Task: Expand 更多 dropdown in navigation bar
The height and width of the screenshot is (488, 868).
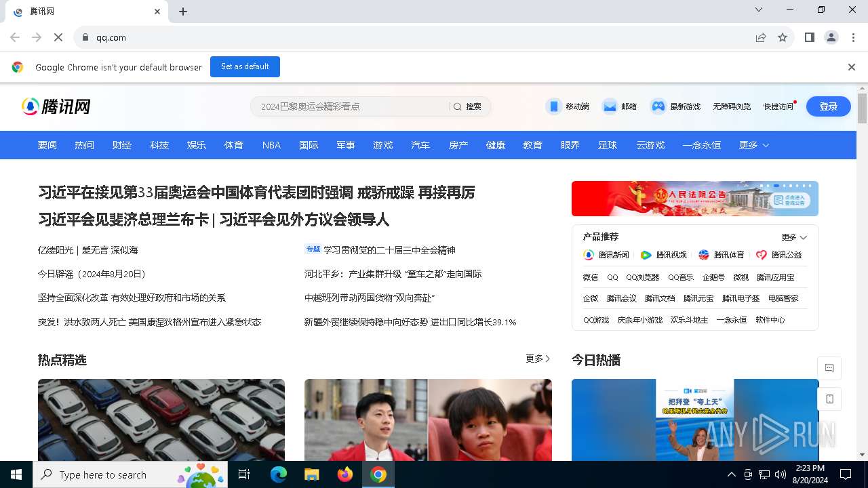Action: click(754, 145)
